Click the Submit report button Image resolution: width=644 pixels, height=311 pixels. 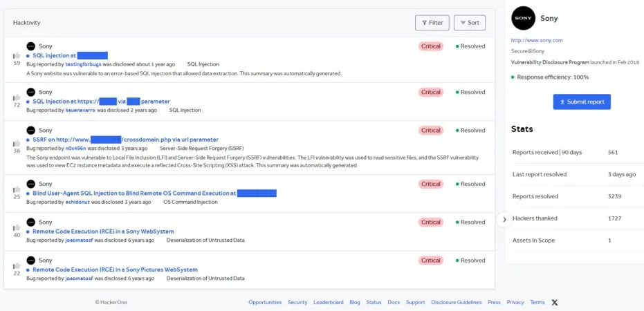[582, 102]
